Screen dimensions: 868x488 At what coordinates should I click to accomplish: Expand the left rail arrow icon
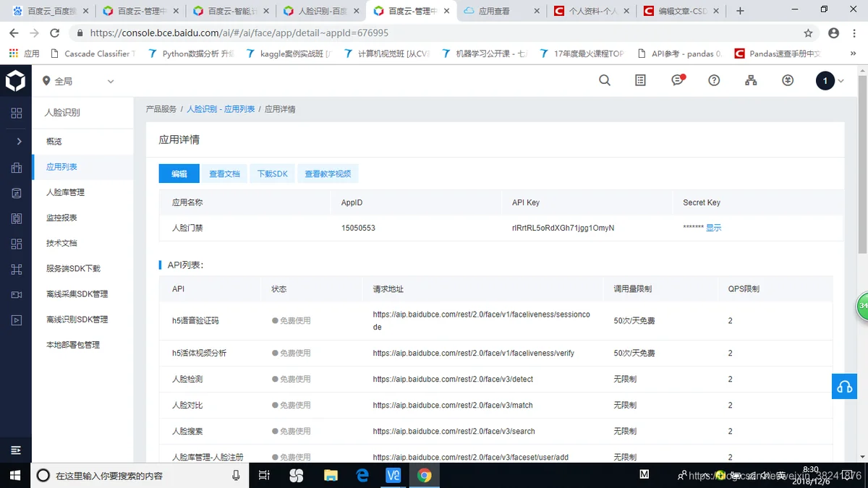point(19,141)
